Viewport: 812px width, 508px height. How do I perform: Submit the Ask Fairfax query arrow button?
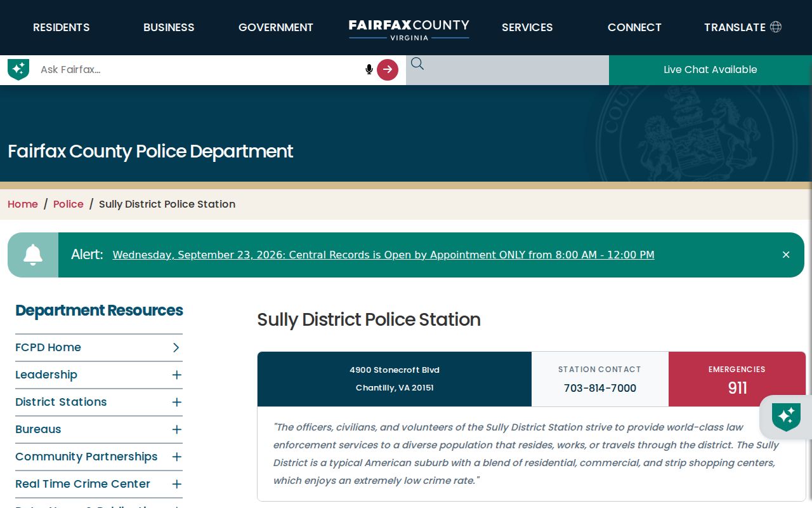click(x=388, y=69)
